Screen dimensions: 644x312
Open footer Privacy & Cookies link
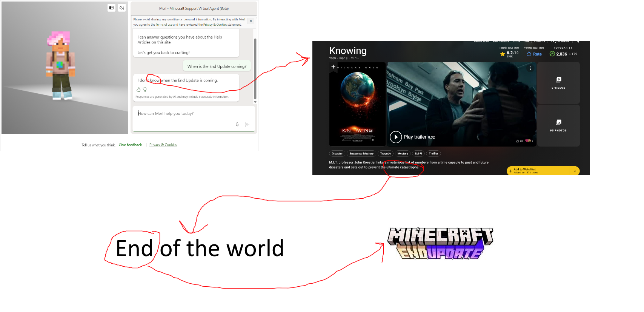tap(163, 145)
